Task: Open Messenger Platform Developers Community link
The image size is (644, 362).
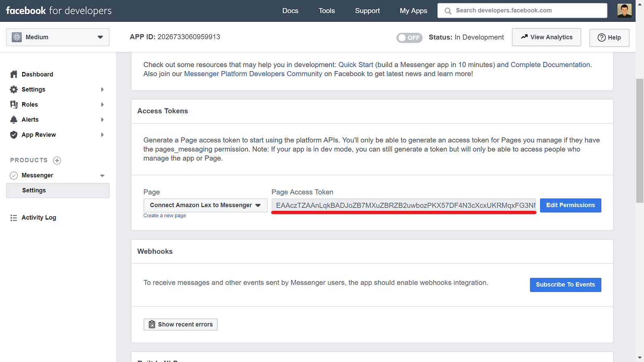Action: (x=253, y=74)
